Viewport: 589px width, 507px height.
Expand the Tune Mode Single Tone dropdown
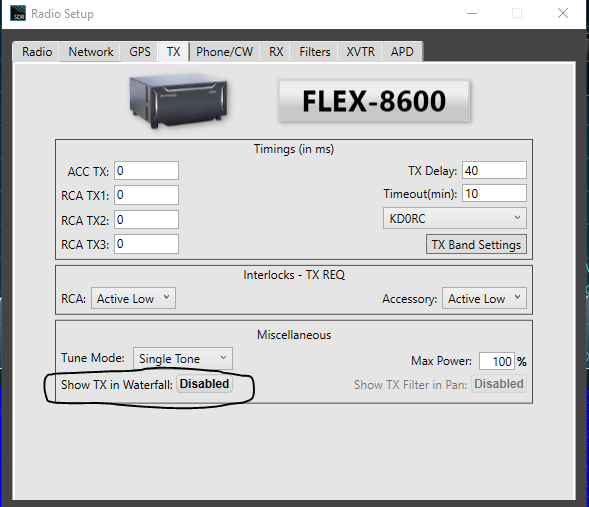coord(183,358)
